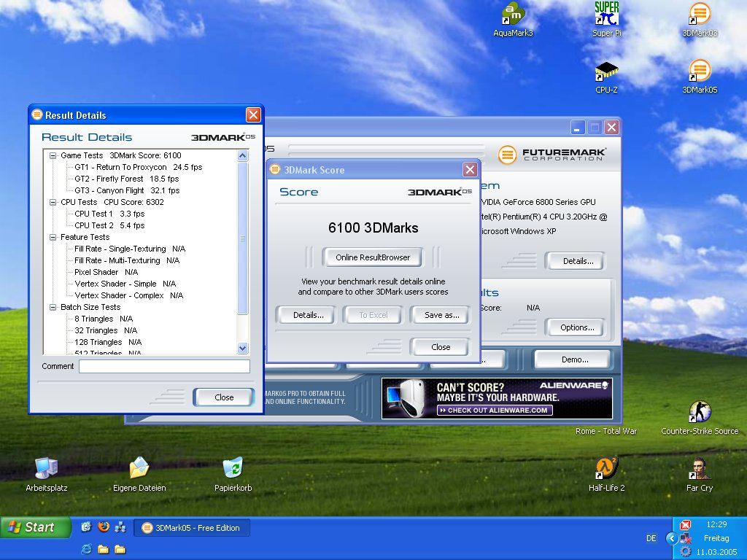The height and width of the screenshot is (560, 747).
Task: Click the DE language bar indicator
Action: (x=651, y=538)
